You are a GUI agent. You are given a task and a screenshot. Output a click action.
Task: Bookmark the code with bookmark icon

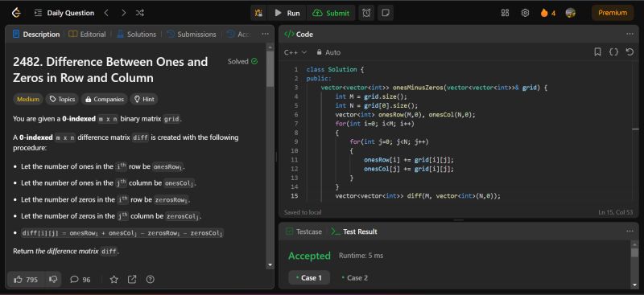pyautogui.click(x=597, y=52)
